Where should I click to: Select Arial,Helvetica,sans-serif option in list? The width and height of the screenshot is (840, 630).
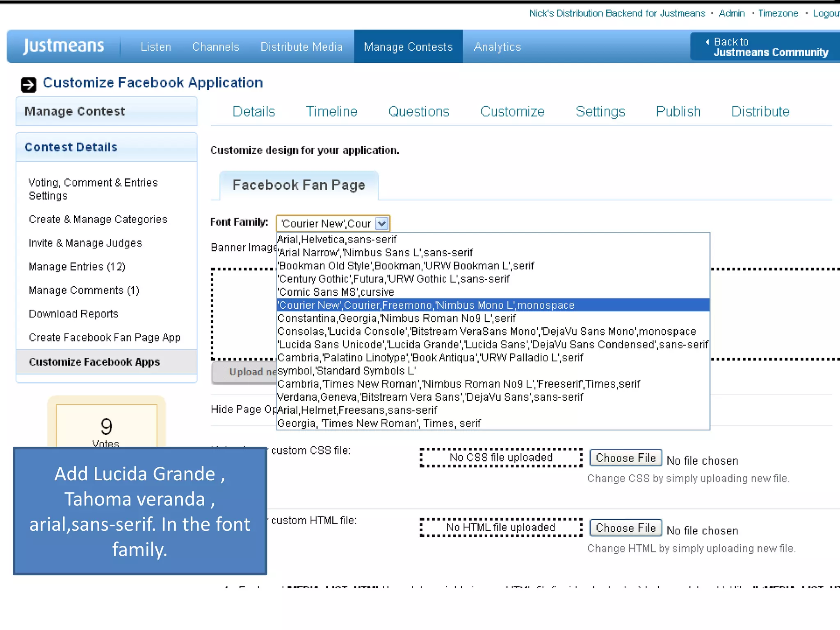point(337,240)
